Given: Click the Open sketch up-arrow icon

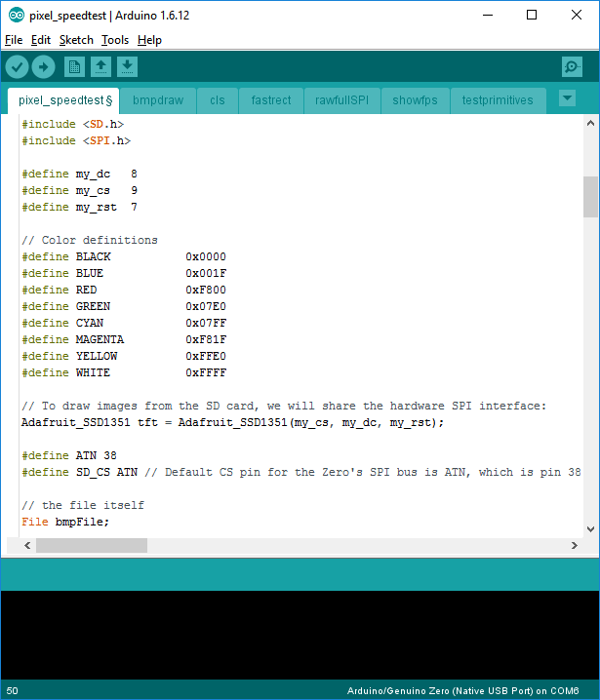Looking at the screenshot, I should (100, 67).
